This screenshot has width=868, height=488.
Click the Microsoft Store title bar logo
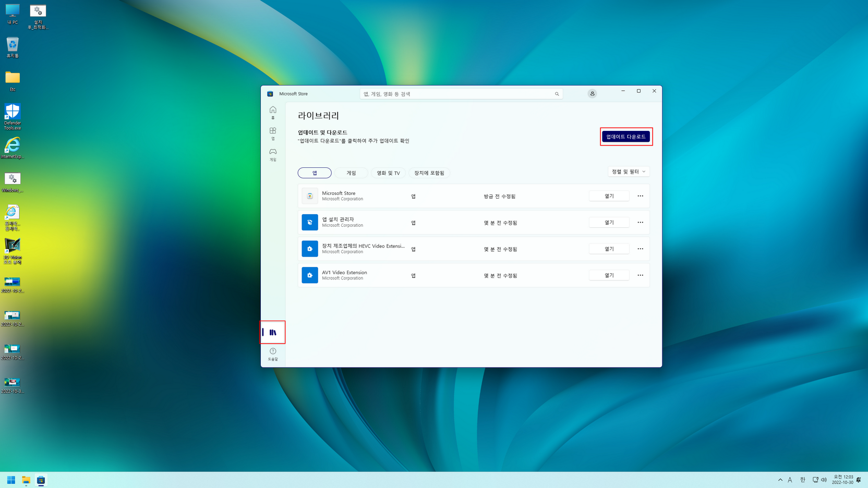click(270, 94)
